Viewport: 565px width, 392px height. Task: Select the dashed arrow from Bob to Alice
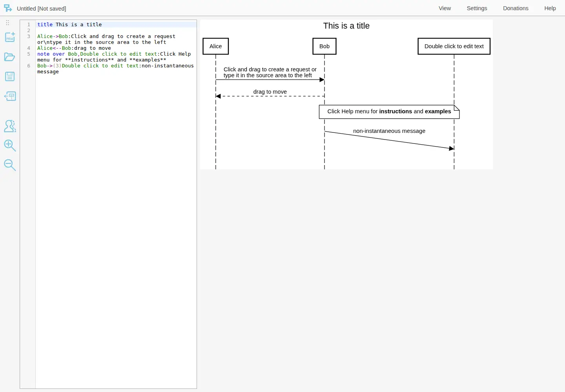pos(270,96)
